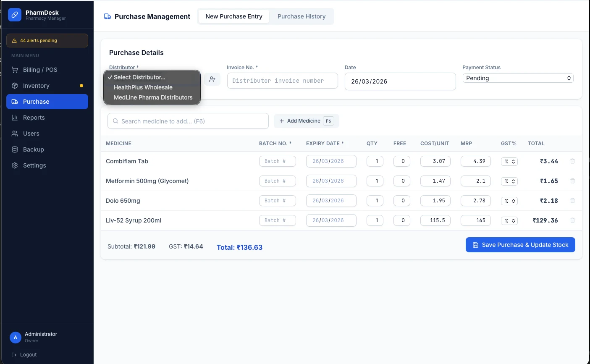
Task: Open the 44 alerts pending warning
Action: 47,41
